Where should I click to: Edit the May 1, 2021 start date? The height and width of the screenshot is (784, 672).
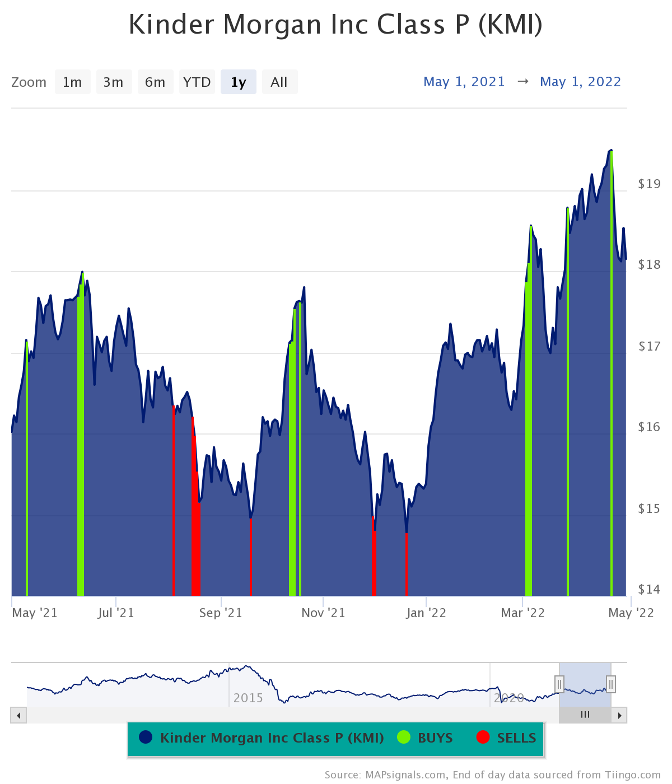point(464,82)
